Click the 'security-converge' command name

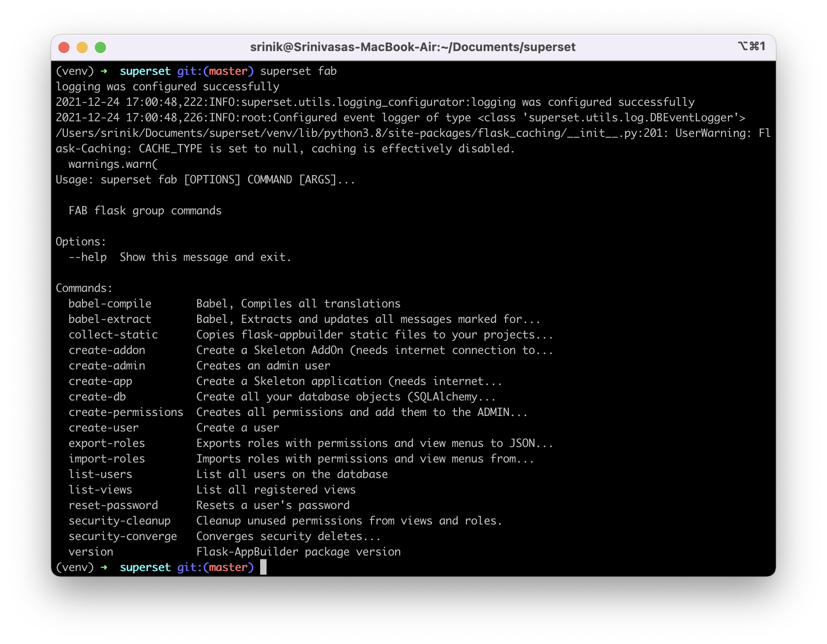[x=123, y=536]
